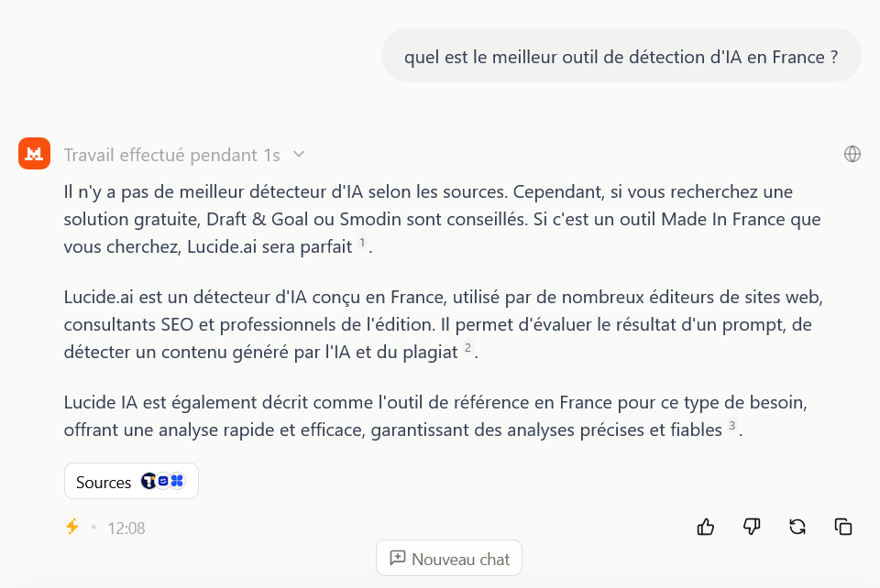Click the globe web search icon
This screenshot has height=588, width=880.
click(x=852, y=154)
